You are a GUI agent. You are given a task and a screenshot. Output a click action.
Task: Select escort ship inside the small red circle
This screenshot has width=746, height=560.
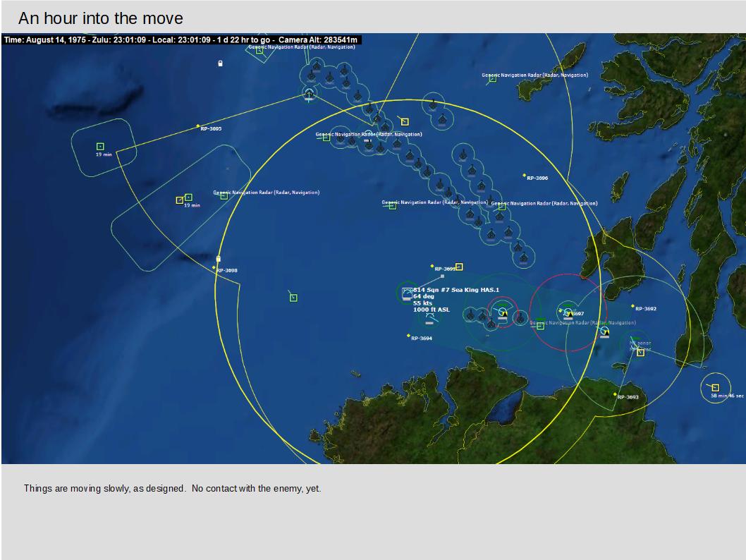click(503, 312)
